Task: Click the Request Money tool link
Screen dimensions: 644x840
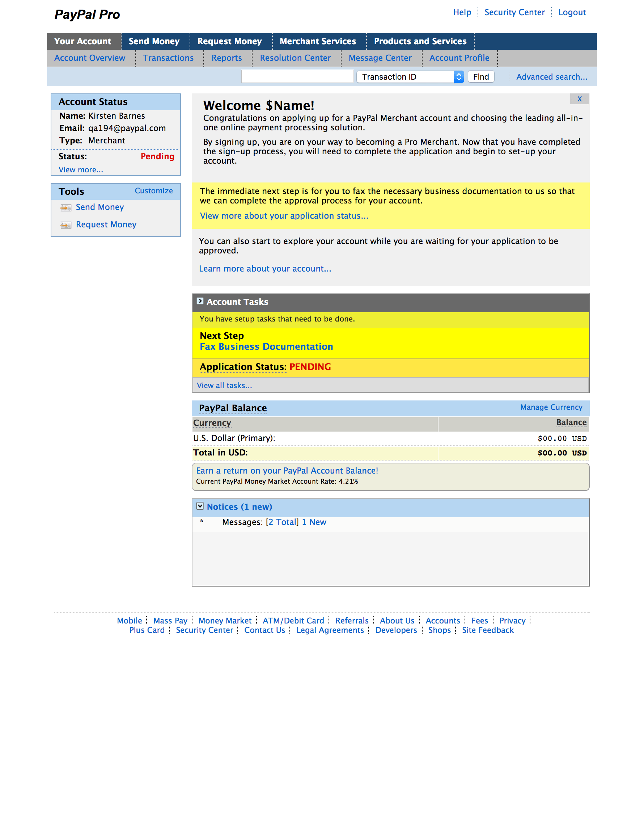Action: tap(106, 224)
